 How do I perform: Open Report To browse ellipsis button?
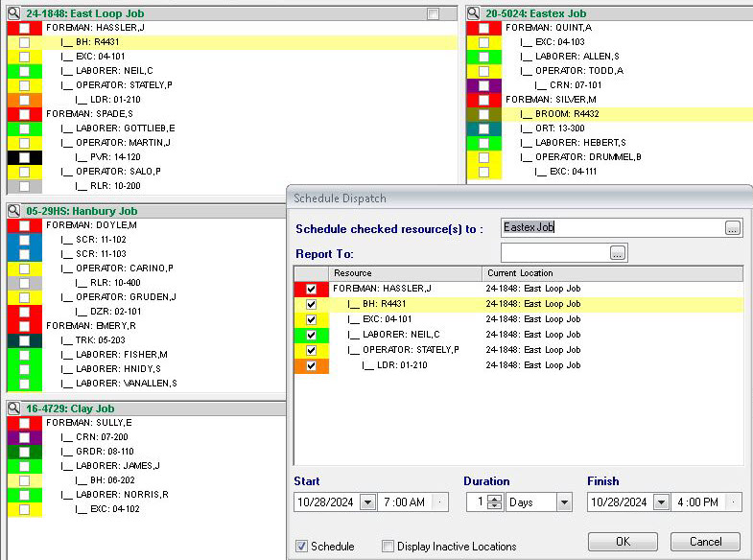[x=617, y=253]
